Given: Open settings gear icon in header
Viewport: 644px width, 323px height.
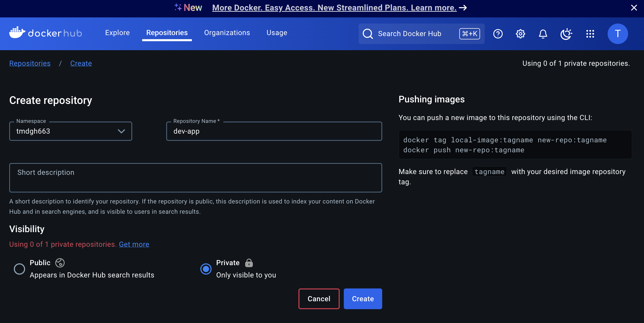Looking at the screenshot, I should coord(520,34).
